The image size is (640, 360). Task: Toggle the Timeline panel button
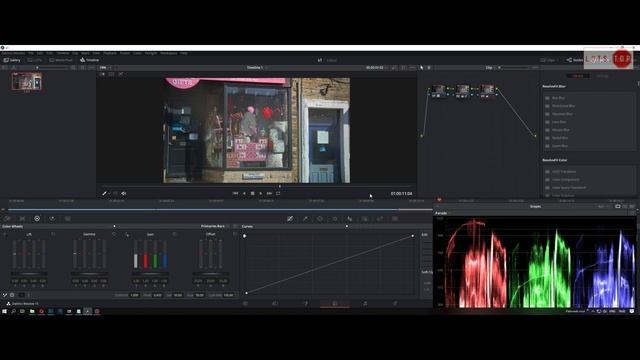89,60
